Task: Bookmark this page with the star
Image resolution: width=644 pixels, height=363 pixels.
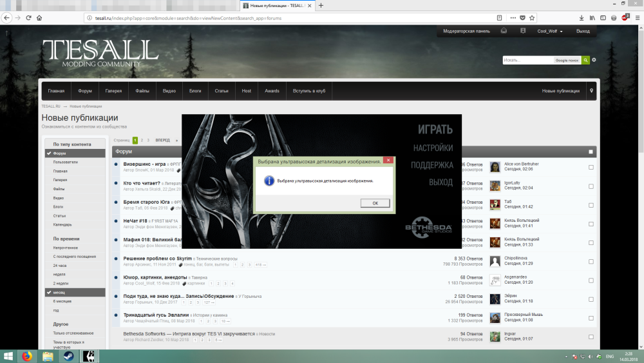Action: (532, 18)
